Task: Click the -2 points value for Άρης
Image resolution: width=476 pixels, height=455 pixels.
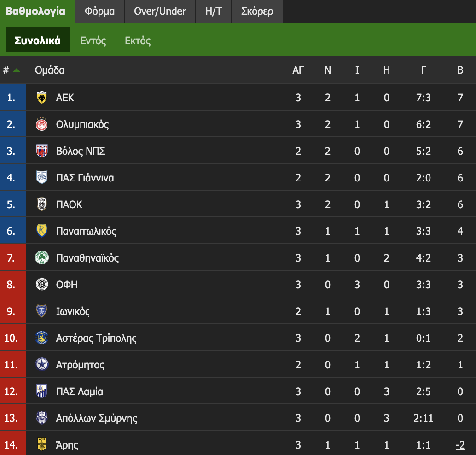Action: pos(460,445)
